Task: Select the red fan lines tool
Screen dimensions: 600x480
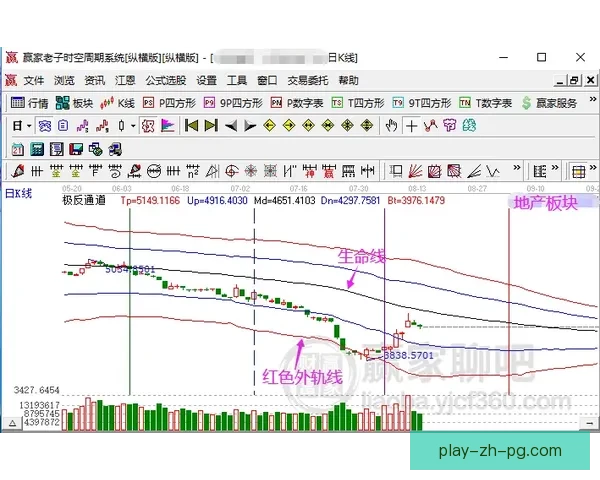Action: 415,171
